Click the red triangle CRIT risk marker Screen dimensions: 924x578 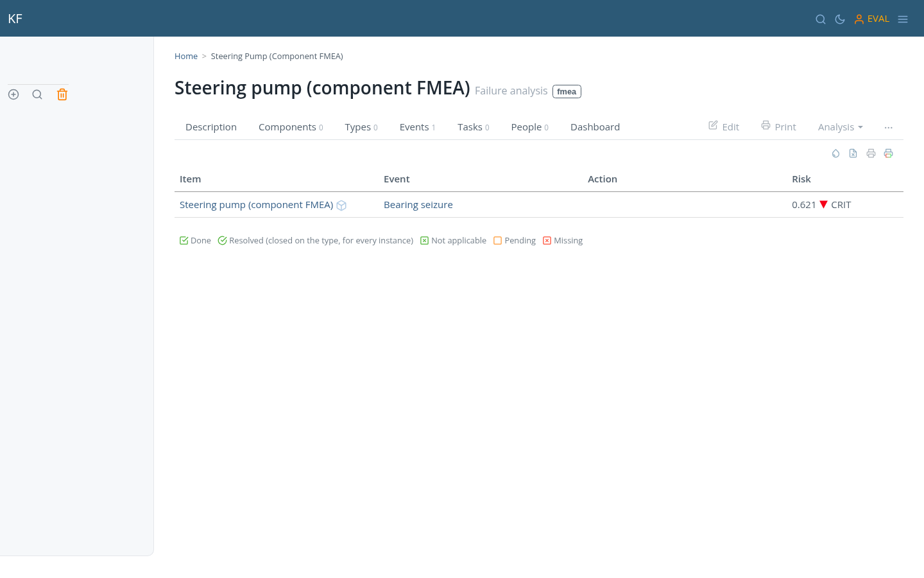(x=824, y=204)
